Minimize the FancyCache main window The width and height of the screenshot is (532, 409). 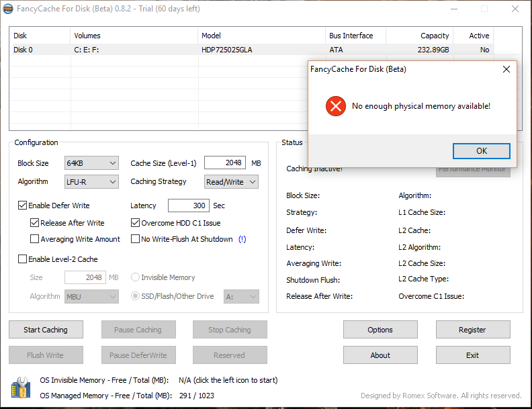[x=454, y=9]
